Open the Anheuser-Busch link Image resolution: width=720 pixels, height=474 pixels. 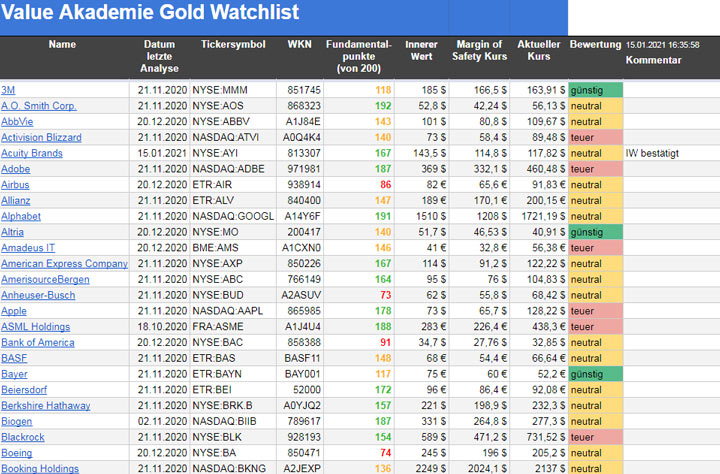pyautogui.click(x=38, y=295)
